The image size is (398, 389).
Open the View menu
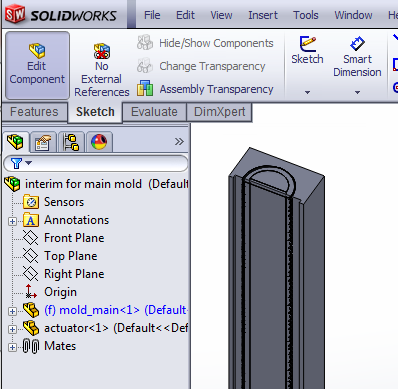(221, 15)
